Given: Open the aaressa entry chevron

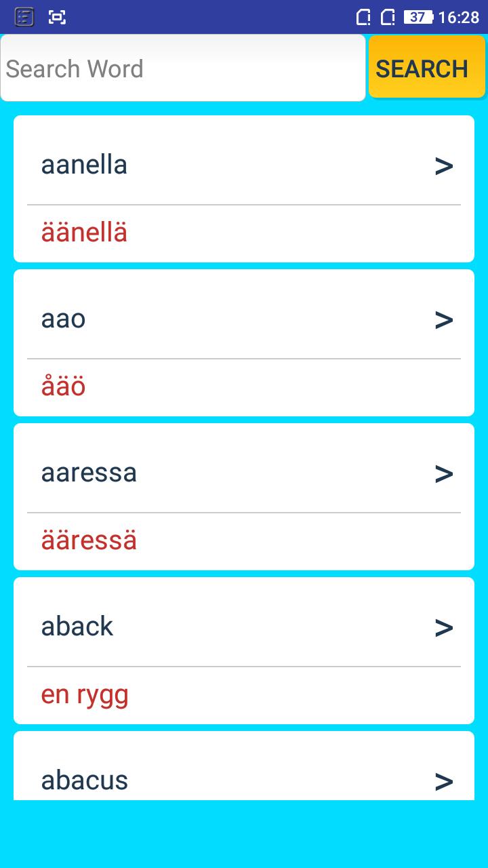Looking at the screenshot, I should [x=444, y=474].
